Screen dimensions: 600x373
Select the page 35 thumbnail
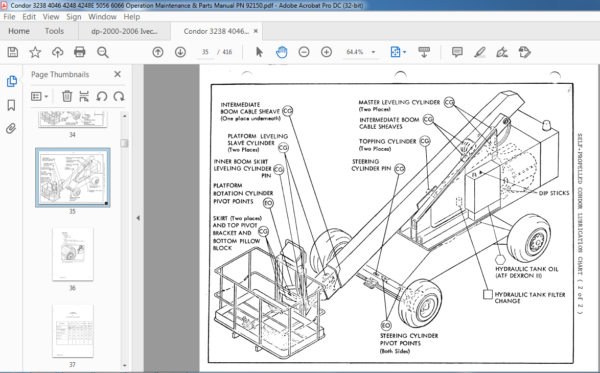[73, 178]
